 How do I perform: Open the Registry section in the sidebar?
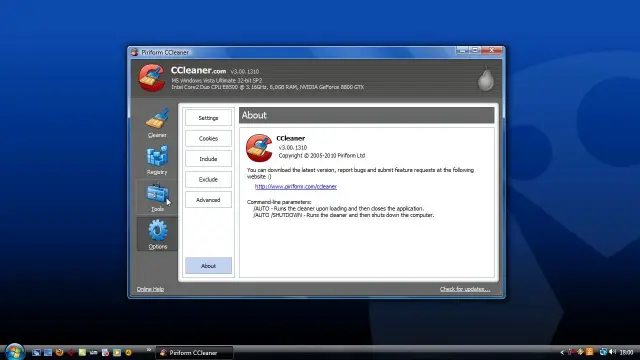coord(157,160)
